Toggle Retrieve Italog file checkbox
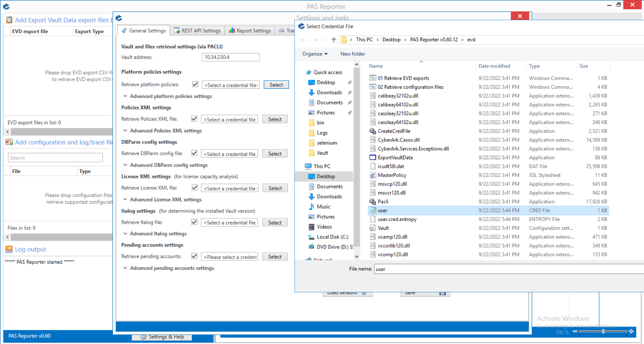The height and width of the screenshot is (344, 644). (194, 222)
